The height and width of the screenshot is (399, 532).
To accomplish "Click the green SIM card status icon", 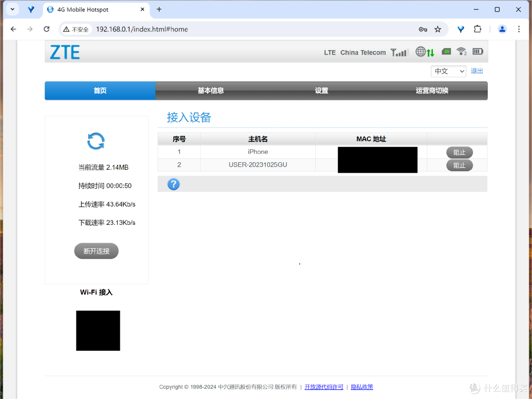I will (446, 52).
